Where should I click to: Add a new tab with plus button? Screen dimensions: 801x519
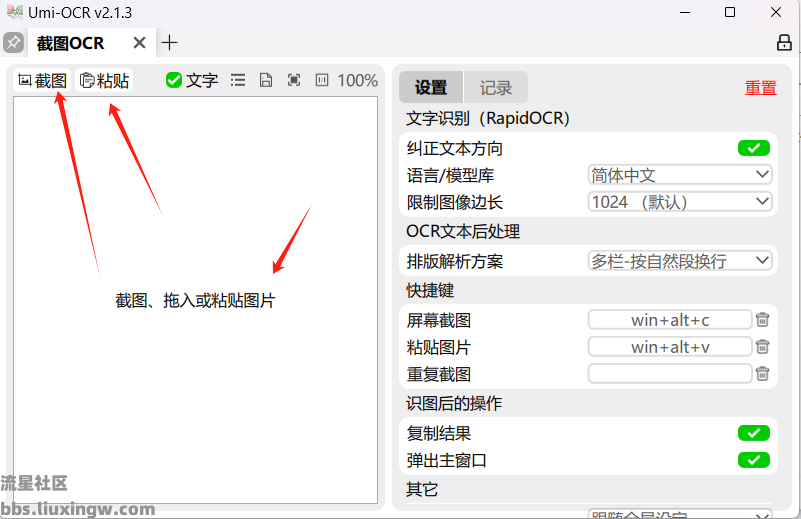tap(170, 43)
